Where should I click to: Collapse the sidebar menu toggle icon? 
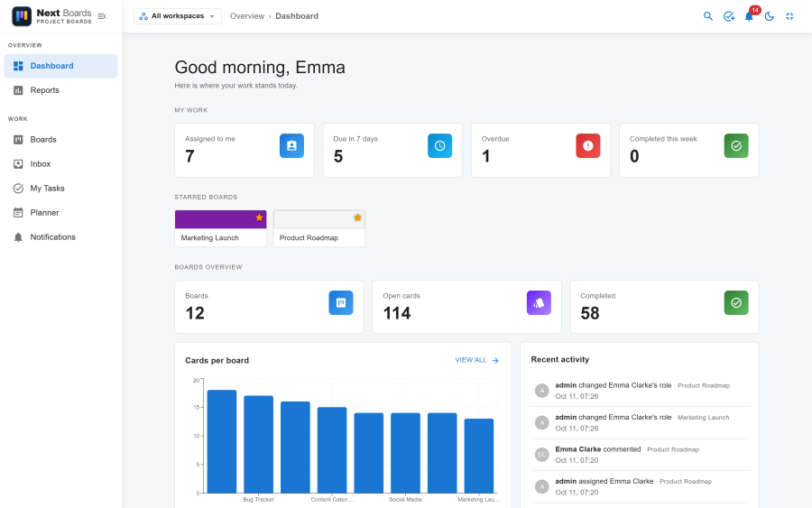coord(102,16)
